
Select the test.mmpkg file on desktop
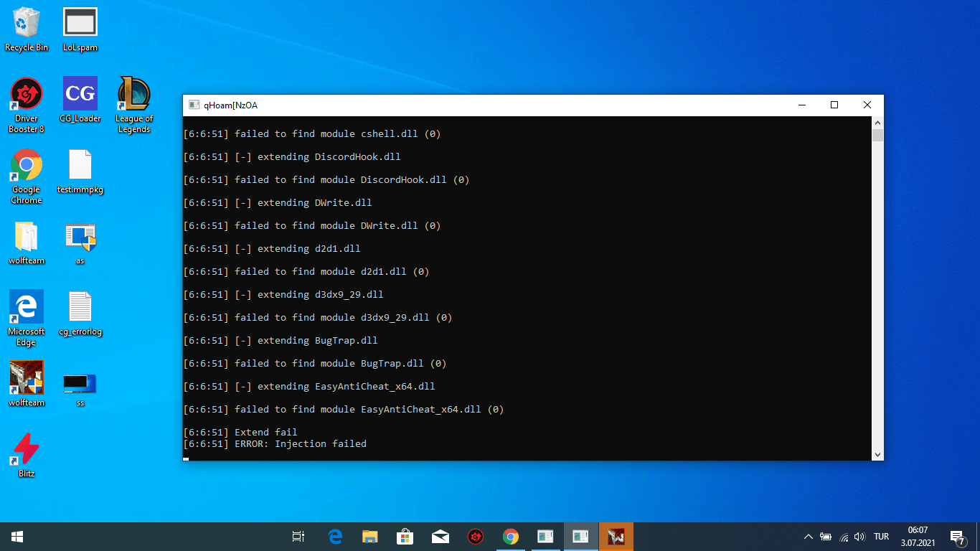tap(80, 171)
